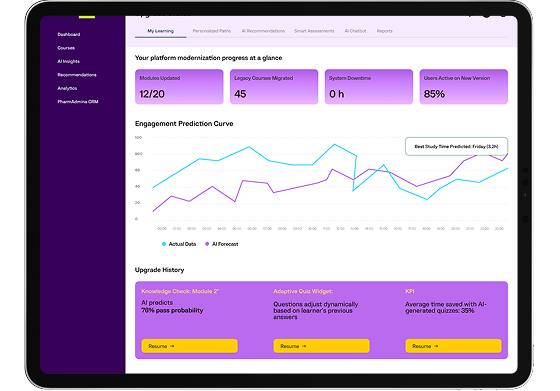The height and width of the screenshot is (391, 560).
Task: Toggle the Actual Data legend entry
Action: point(179,244)
